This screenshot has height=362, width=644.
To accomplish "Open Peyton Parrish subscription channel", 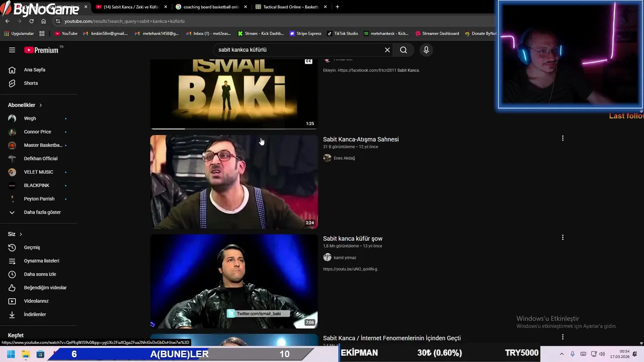I will (39, 199).
